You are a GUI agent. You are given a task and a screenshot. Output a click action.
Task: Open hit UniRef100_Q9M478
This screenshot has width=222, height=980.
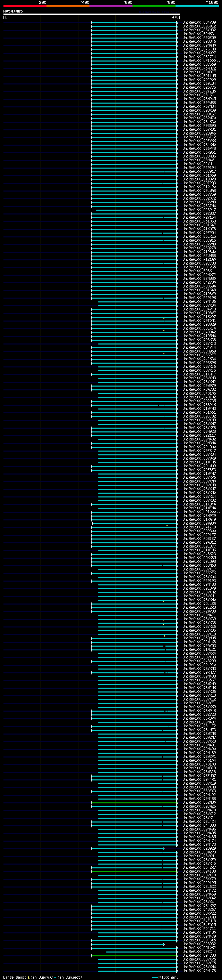point(199,971)
